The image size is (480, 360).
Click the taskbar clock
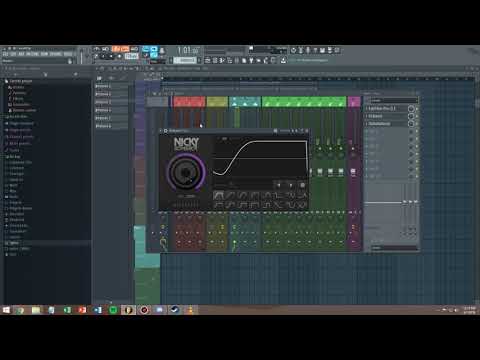point(469,310)
